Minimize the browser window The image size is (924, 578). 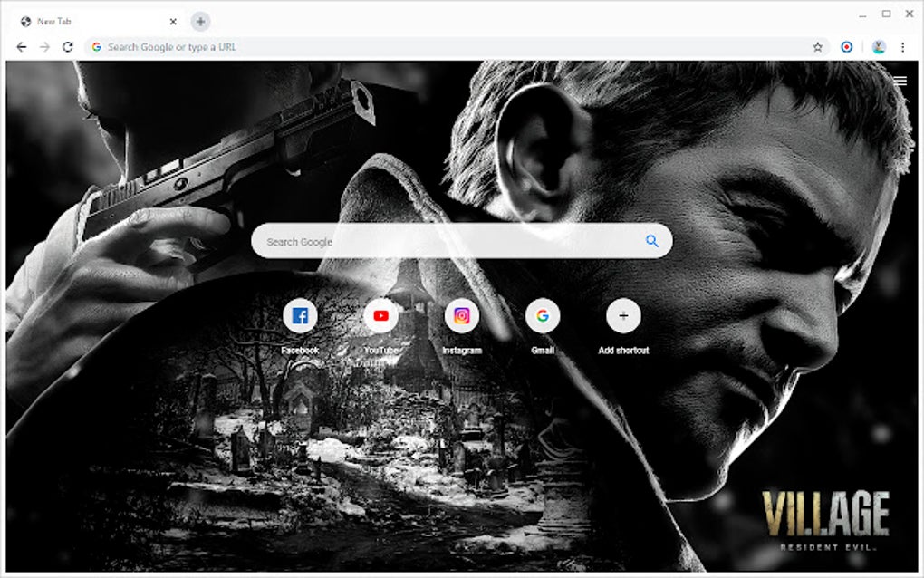pos(862,14)
